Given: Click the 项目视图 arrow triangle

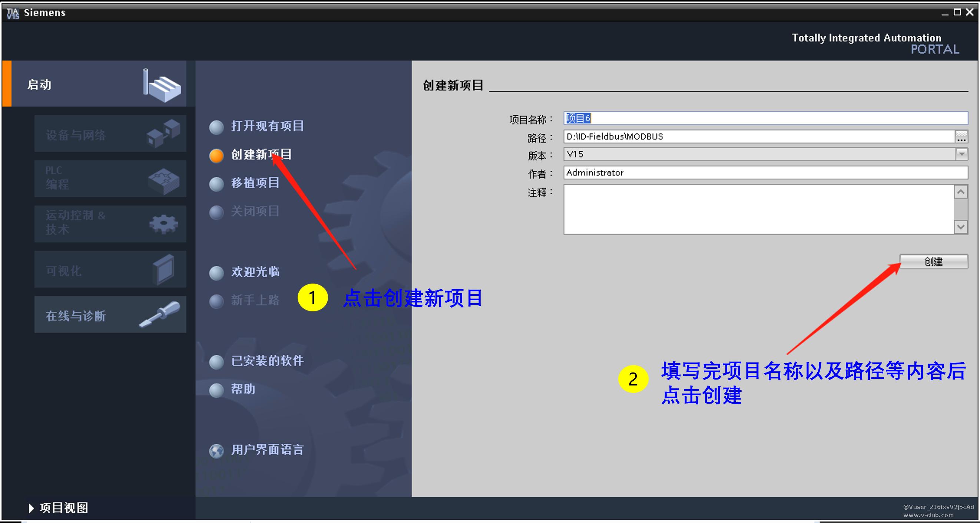Looking at the screenshot, I should [31, 508].
